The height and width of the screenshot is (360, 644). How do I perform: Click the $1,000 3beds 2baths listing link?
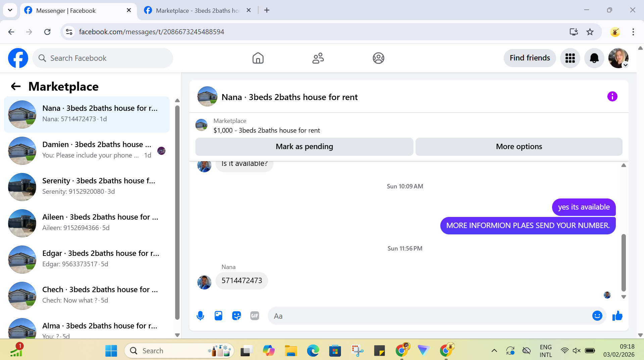pos(266,130)
